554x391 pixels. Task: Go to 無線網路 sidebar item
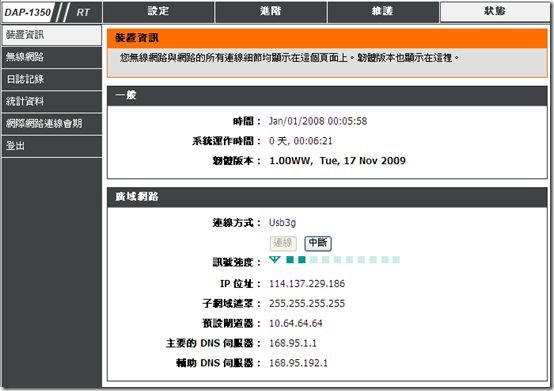point(52,57)
